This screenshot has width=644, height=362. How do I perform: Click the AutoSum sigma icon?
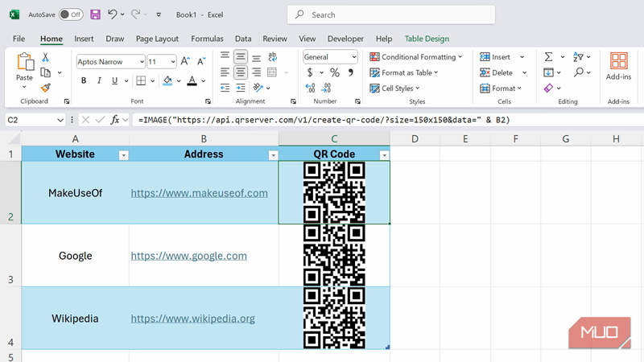[548, 57]
